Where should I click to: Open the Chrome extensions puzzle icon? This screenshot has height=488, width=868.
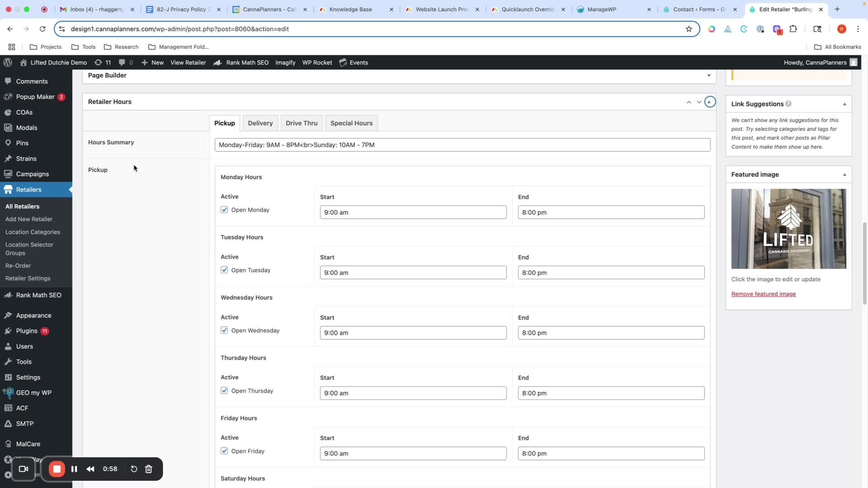(x=793, y=29)
